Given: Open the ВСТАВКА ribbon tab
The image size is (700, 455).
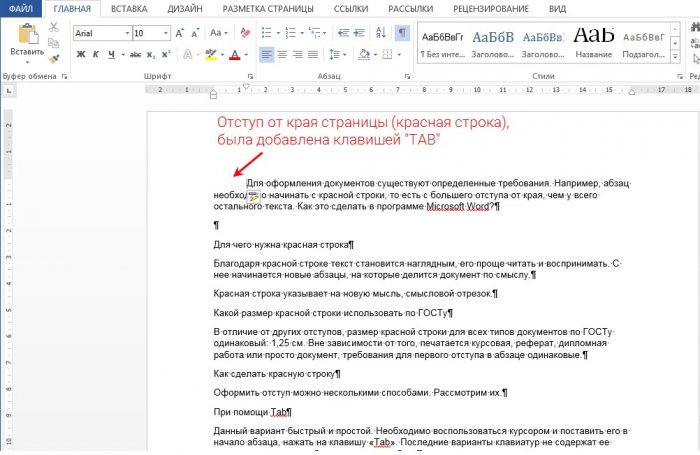Looking at the screenshot, I should [x=131, y=8].
